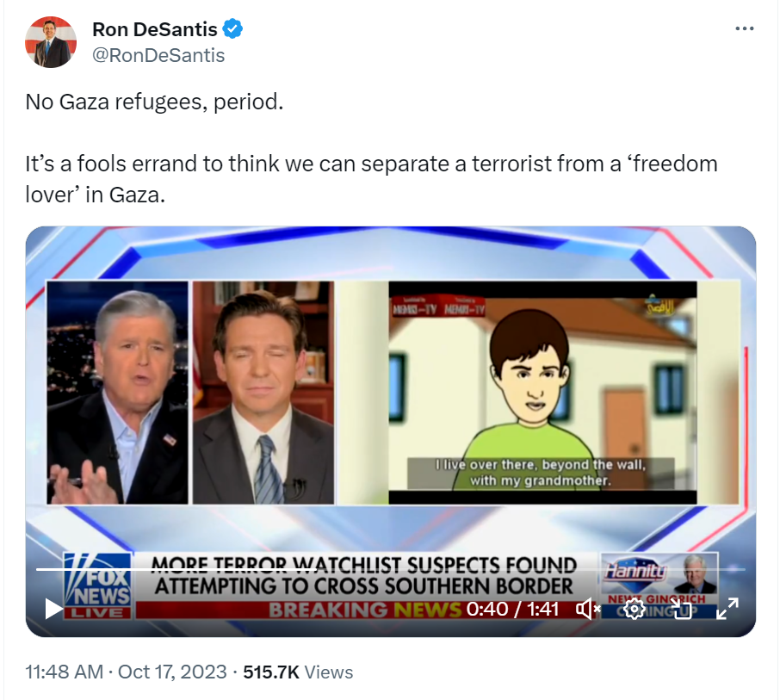
Task: Click the MEMRI-TV watermark in video
Action: 438,307
